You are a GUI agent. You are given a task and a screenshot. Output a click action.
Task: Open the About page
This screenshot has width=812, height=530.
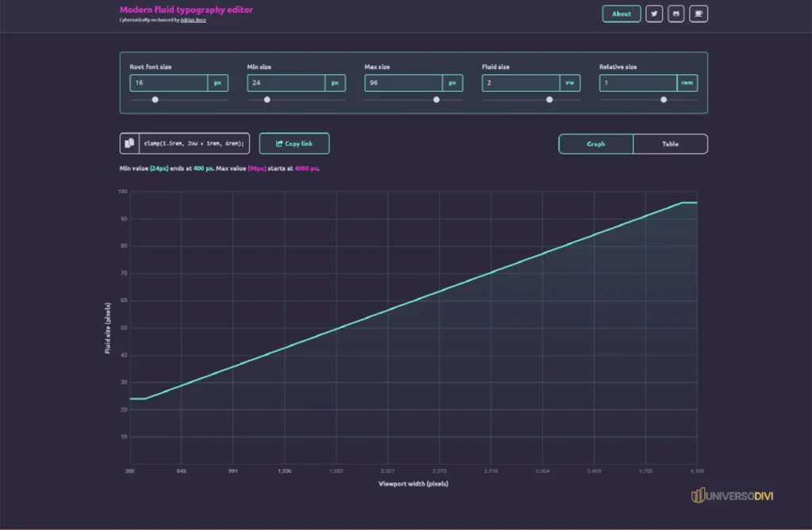coord(622,14)
